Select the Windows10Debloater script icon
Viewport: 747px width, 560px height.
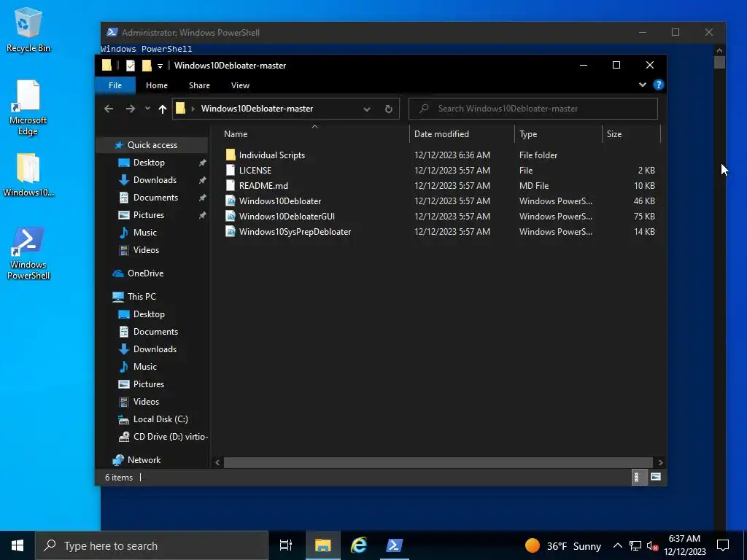[231, 201]
